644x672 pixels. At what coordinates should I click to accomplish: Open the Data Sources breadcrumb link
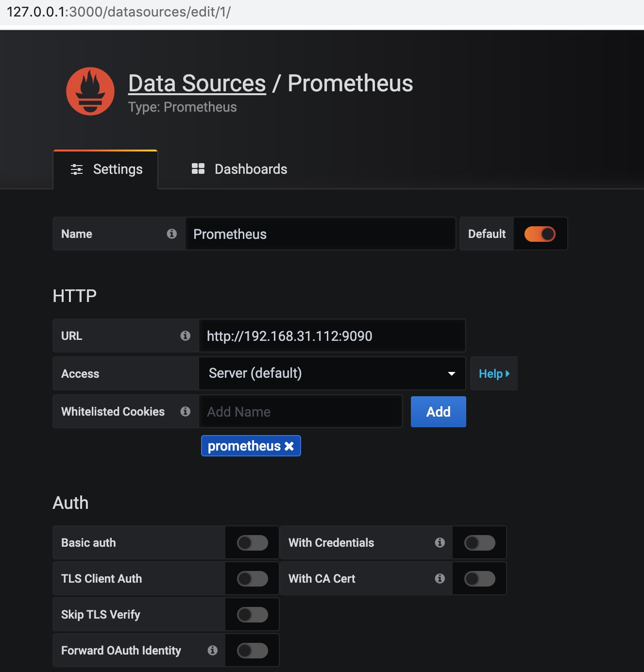(197, 84)
